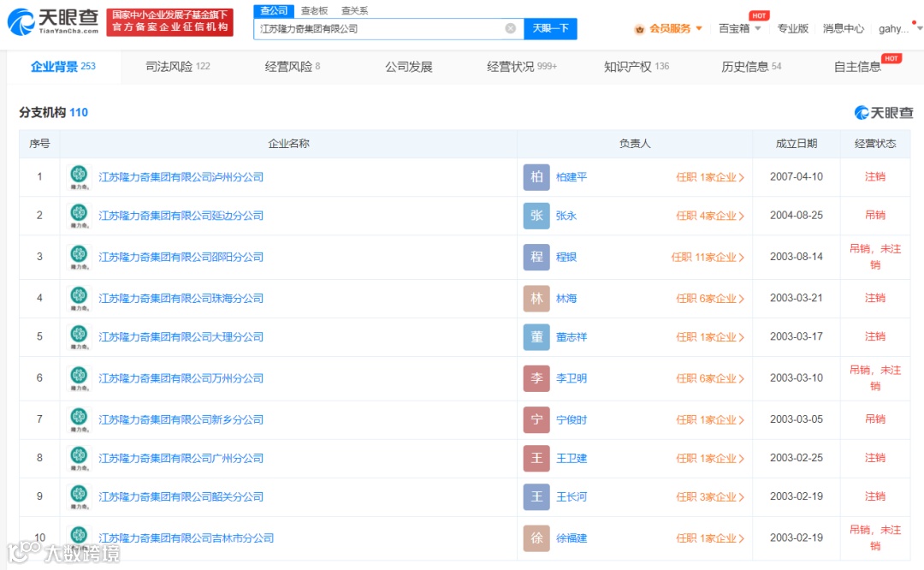
Task: Open 江苏隆力奇集团有限公司泸州分公司 link
Action: coord(181,177)
